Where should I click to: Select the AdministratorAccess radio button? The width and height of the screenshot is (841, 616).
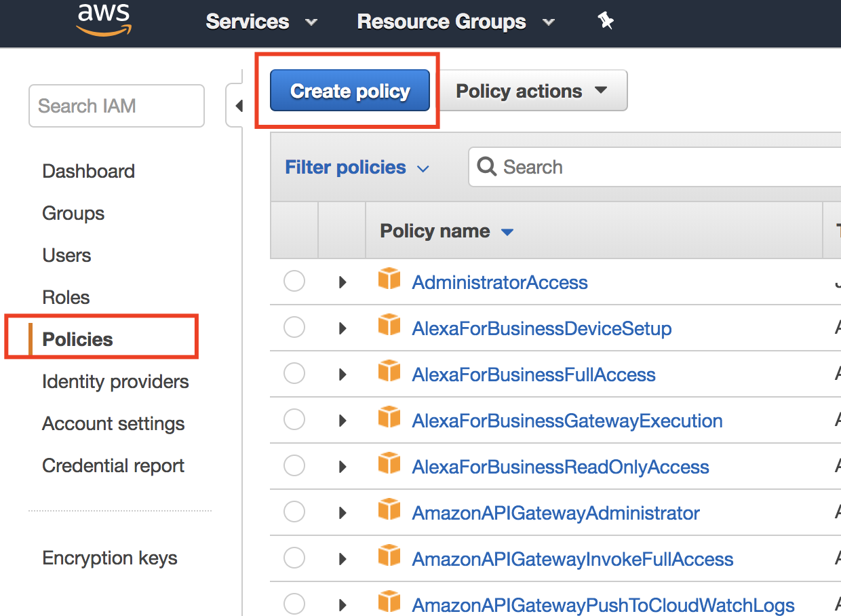(x=294, y=281)
